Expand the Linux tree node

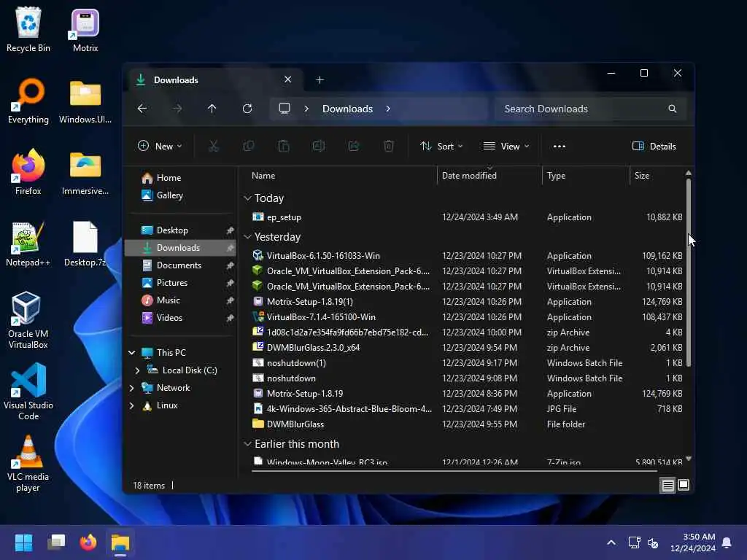132,405
